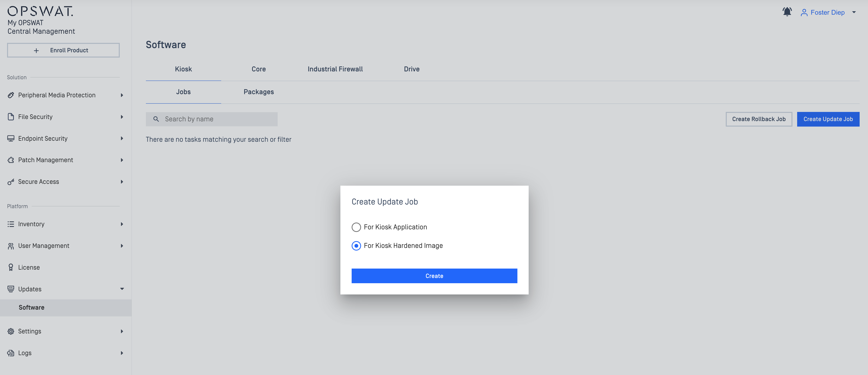
Task: Click the Endpoint Security monitor icon
Action: [11, 138]
